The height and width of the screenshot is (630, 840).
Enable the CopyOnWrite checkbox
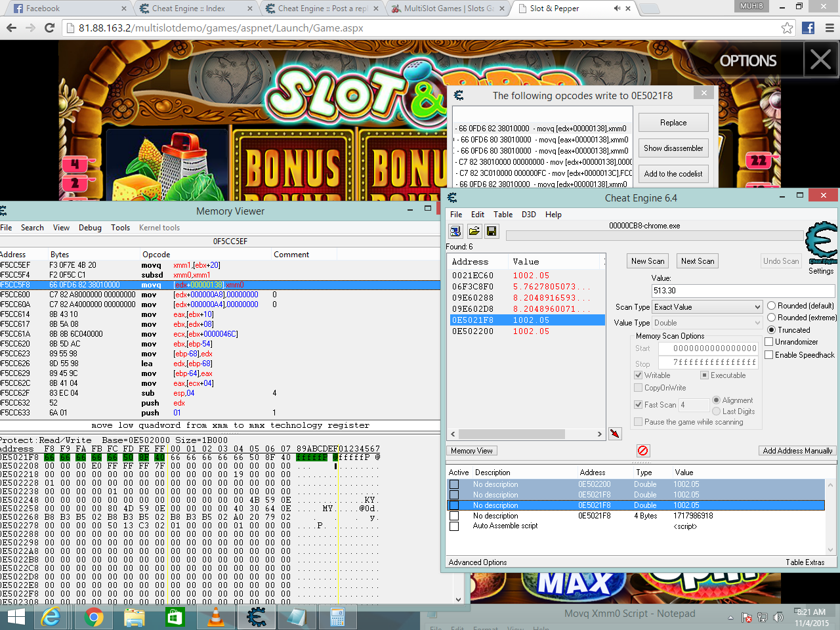tap(637, 387)
